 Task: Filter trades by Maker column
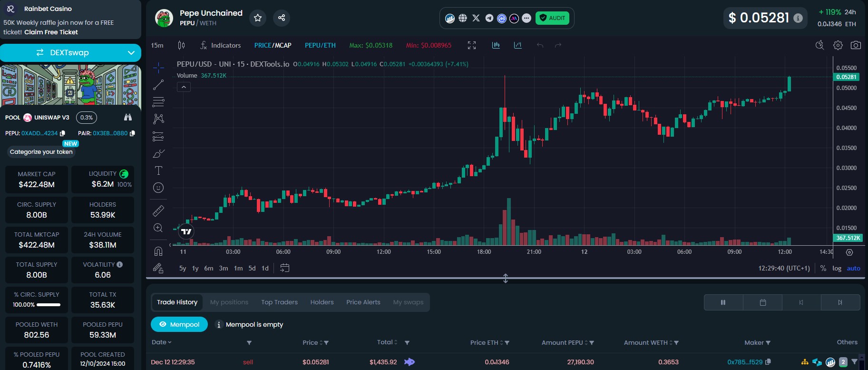(768, 343)
